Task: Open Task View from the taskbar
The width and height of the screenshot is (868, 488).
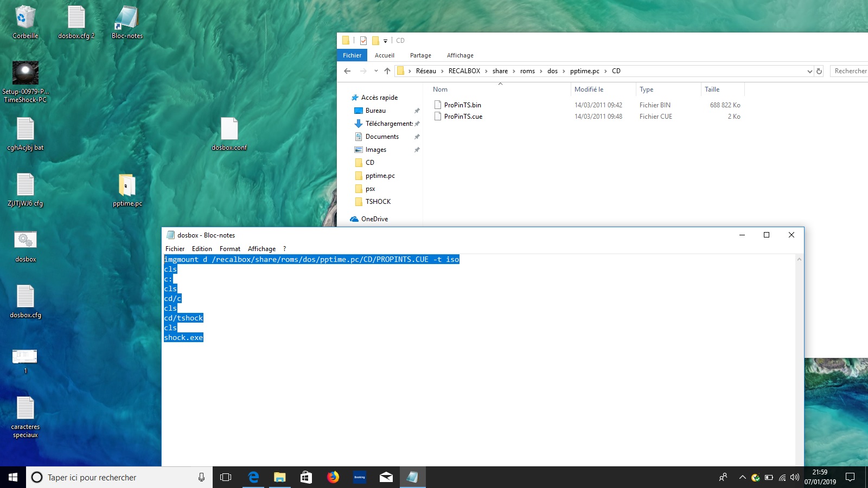Action: tap(226, 477)
